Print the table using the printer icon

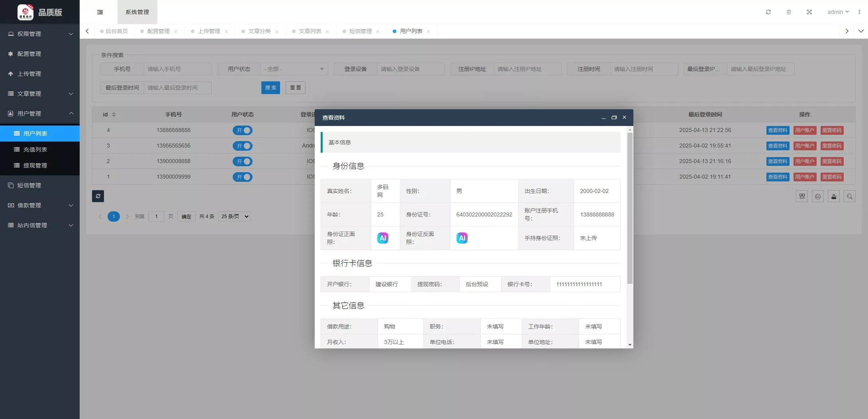tap(817, 197)
